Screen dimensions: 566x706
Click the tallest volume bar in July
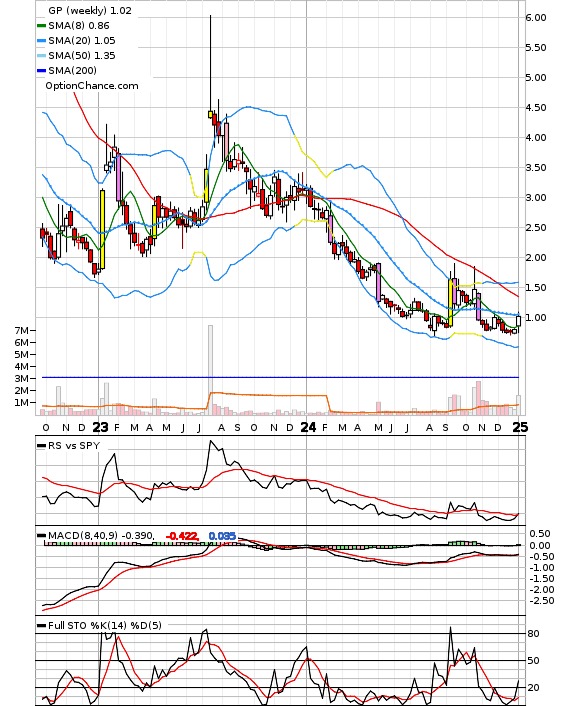point(210,370)
